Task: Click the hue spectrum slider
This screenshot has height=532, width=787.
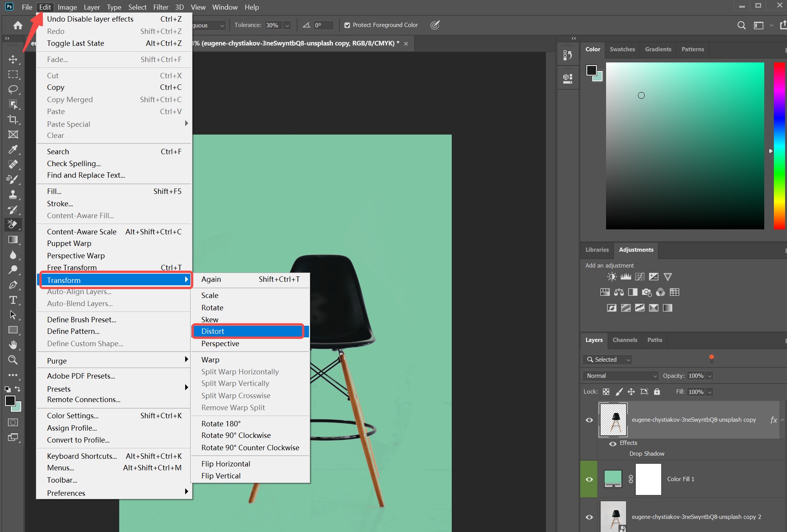Action: click(779, 146)
